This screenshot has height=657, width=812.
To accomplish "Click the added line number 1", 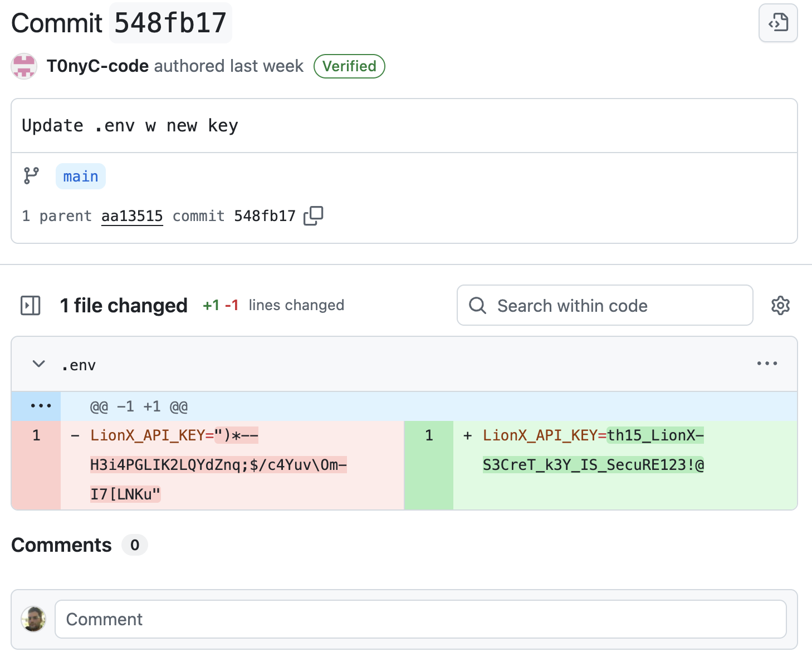I will click(x=429, y=435).
